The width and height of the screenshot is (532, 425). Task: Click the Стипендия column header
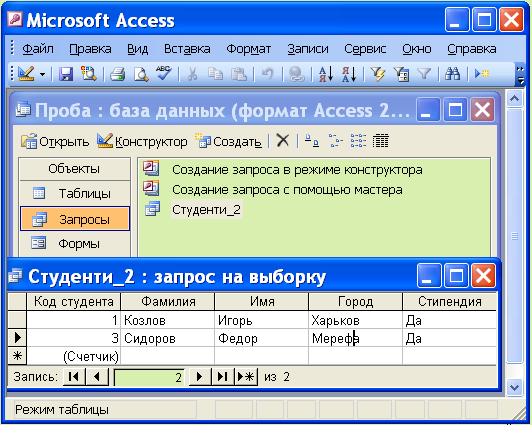(450, 302)
